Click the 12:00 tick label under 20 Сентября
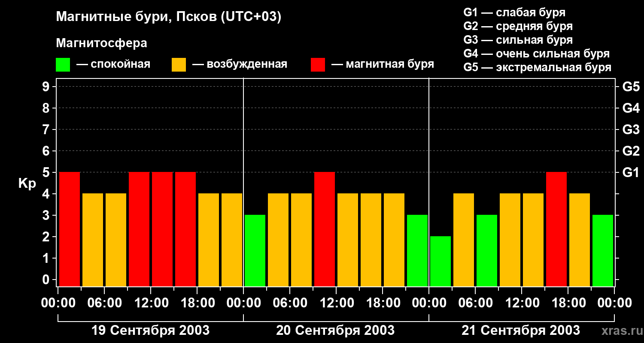 point(336,303)
